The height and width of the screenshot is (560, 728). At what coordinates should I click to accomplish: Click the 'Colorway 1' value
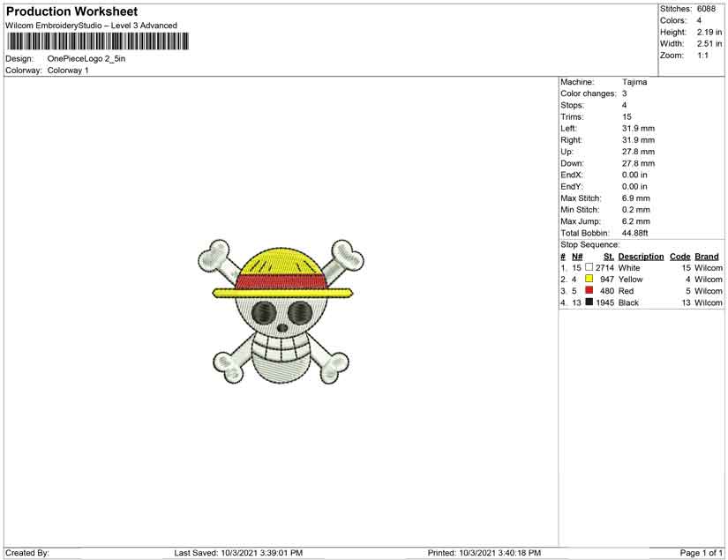68,71
